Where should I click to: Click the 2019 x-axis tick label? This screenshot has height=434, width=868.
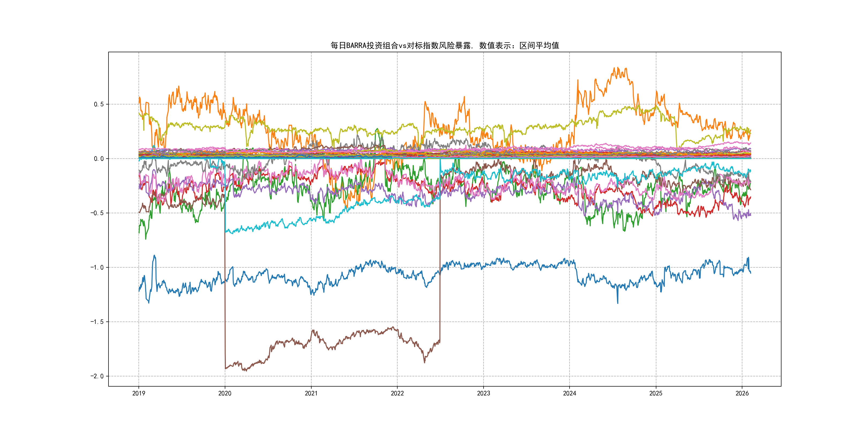click(139, 393)
